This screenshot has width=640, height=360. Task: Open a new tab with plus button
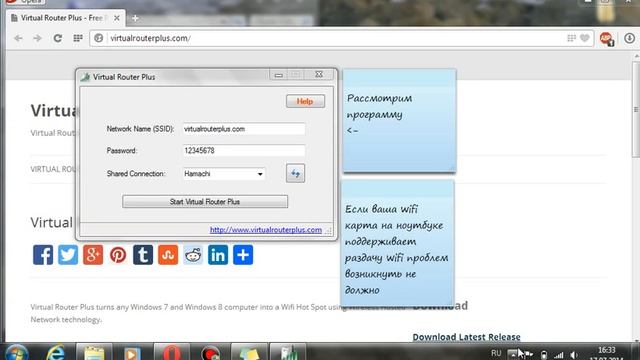(x=135, y=18)
